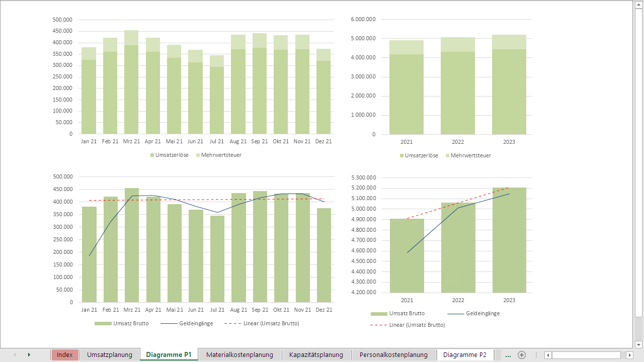Switch to the Diagramme P2 sheet tab

click(465, 354)
